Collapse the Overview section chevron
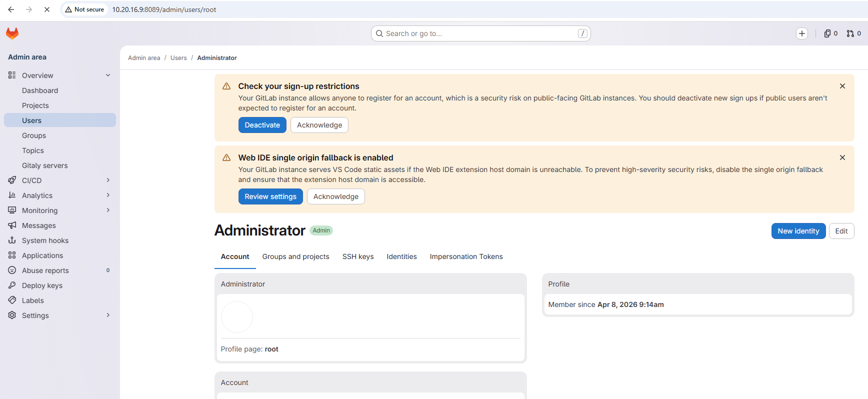Screen dimensions: 868x399 [x=108, y=75]
